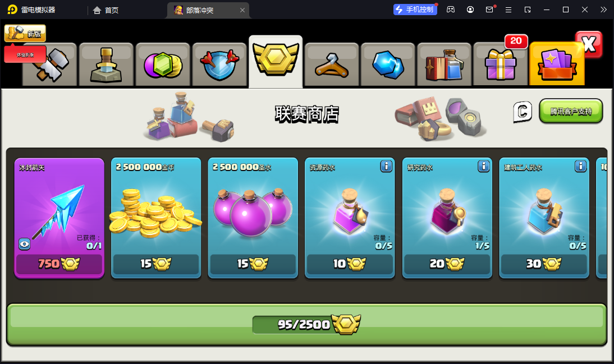
Task: Close the shop with red X
Action: coord(589,44)
